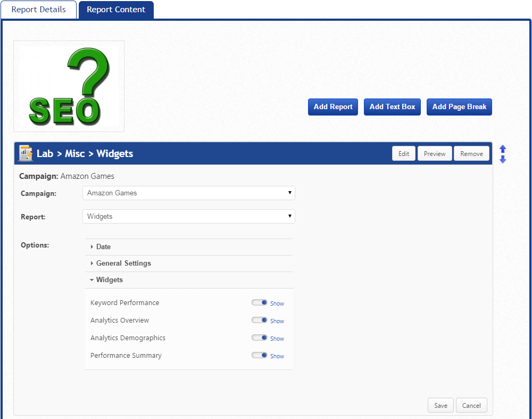Insert a page break with Add Page Break
This screenshot has width=532, height=419.
(459, 107)
